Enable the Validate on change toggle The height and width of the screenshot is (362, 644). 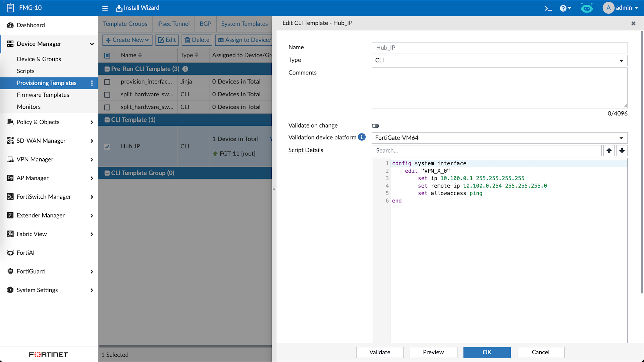(x=375, y=126)
